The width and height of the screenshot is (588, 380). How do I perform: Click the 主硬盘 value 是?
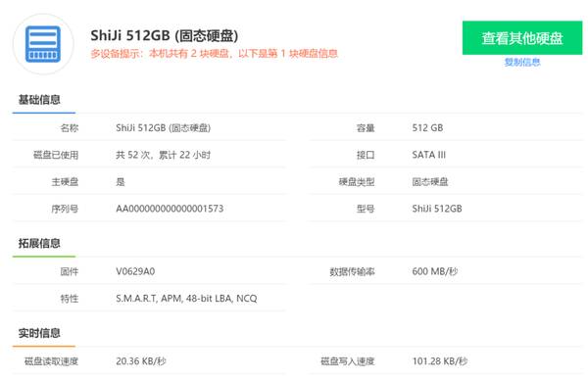121,182
